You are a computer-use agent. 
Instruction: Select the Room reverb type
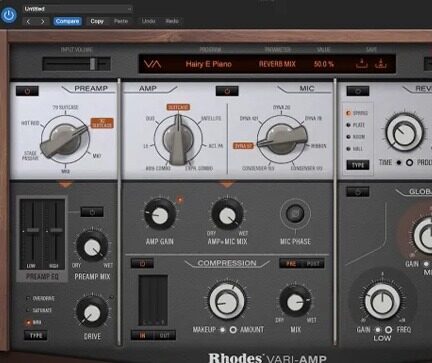click(356, 137)
